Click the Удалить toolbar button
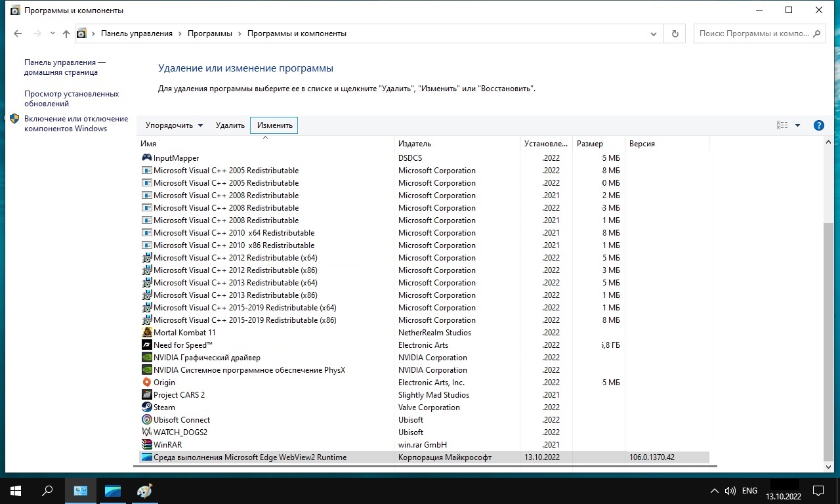Viewport: 840px width, 504px height. click(x=230, y=125)
